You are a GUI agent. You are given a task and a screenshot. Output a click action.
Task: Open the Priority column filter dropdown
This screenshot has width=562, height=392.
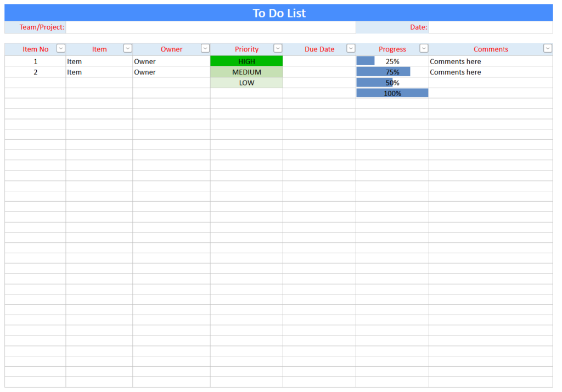click(277, 48)
